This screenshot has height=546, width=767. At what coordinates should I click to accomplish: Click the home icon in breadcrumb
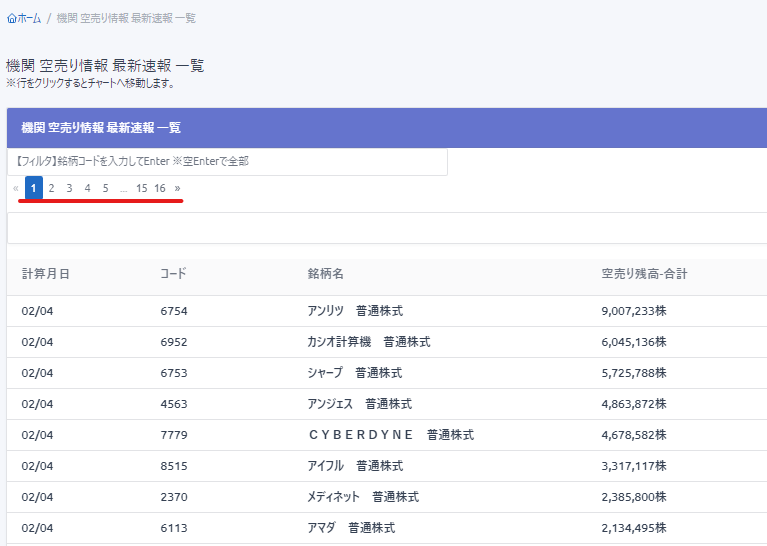(x=11, y=18)
